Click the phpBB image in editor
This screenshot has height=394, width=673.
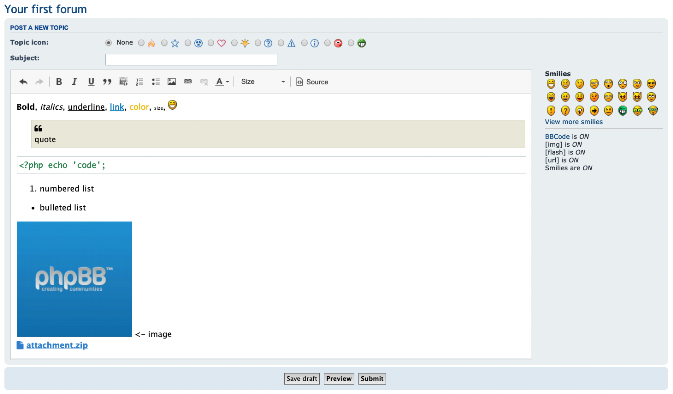(74, 279)
